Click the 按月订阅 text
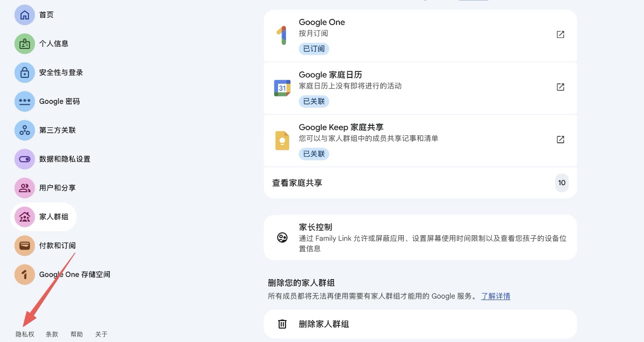 point(314,33)
